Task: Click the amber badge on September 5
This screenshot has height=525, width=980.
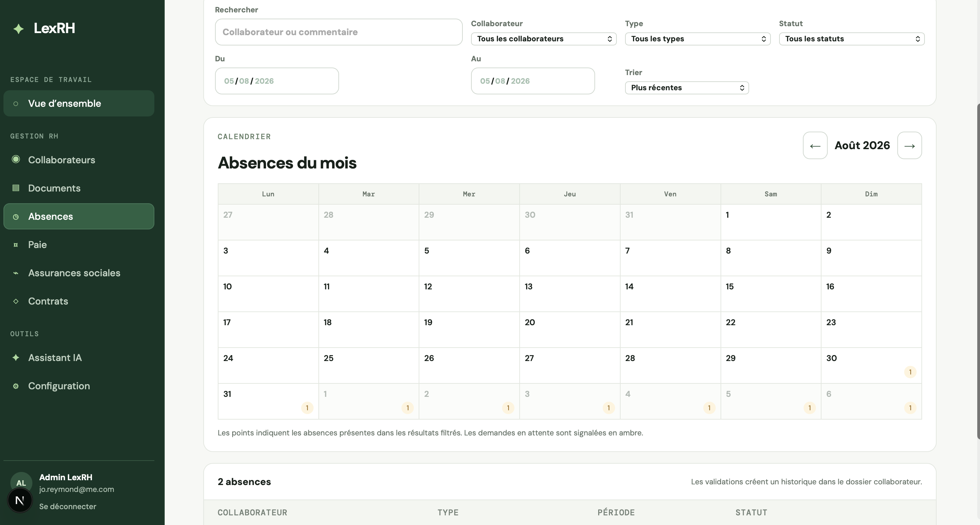Action: click(x=809, y=408)
